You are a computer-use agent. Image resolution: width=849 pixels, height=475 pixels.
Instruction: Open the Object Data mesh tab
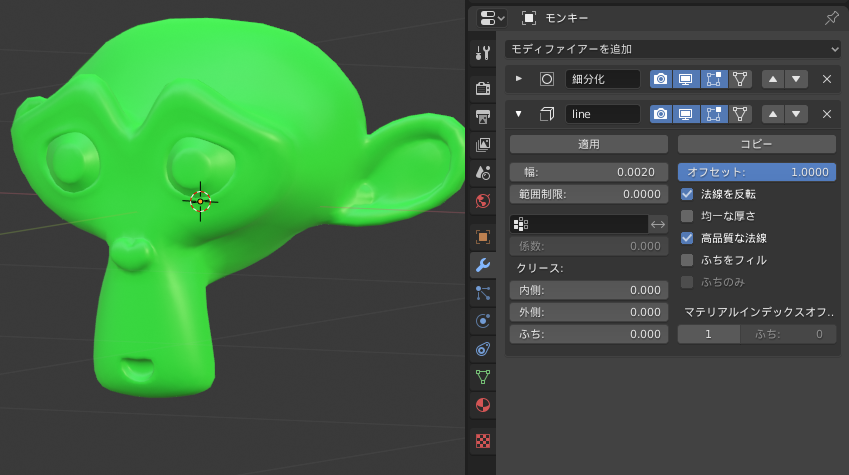click(482, 377)
